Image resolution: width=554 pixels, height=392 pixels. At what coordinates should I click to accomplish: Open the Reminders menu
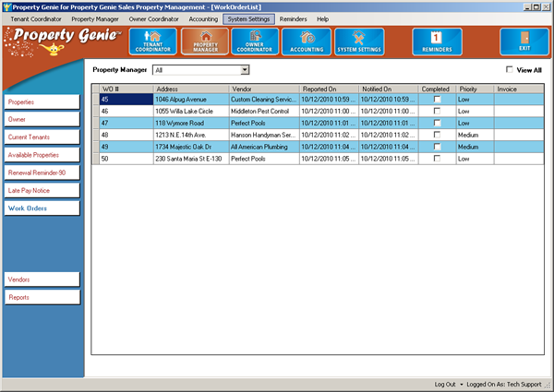[x=294, y=19]
